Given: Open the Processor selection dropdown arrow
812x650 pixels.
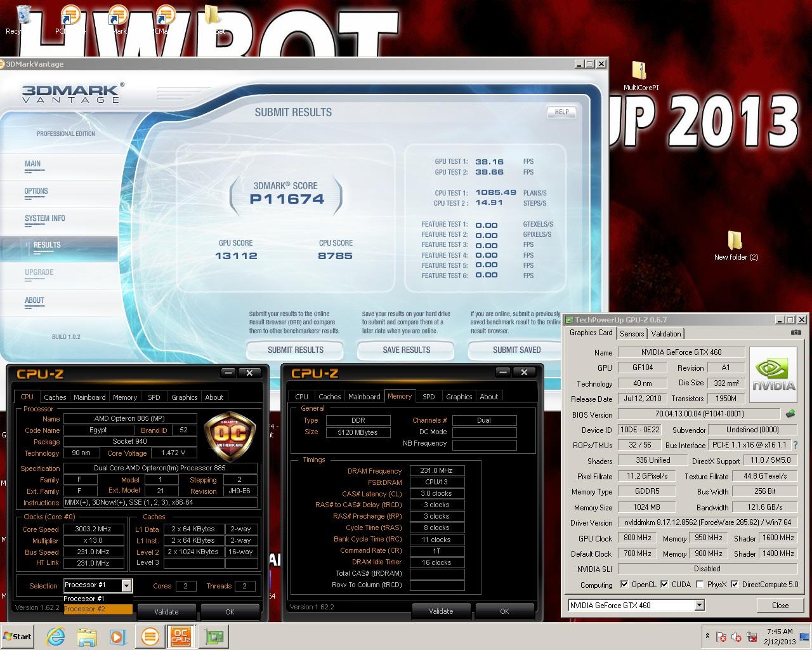Looking at the screenshot, I should coord(126,585).
